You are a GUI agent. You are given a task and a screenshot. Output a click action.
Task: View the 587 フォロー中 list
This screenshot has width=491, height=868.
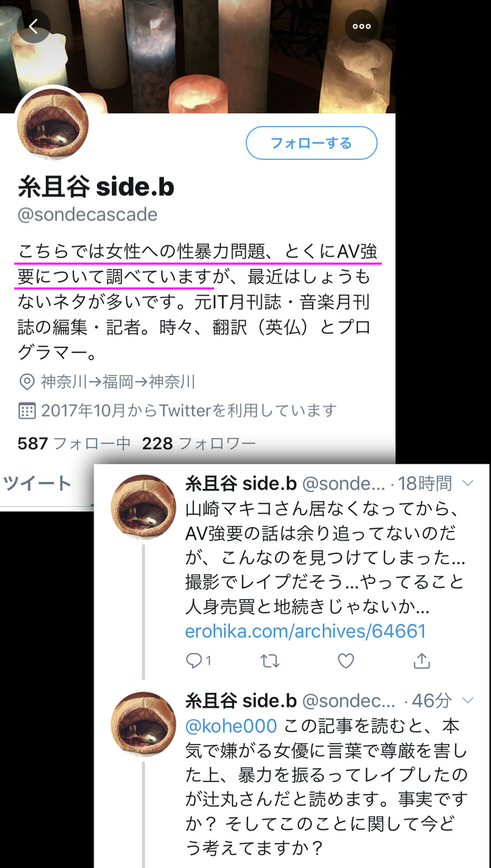tap(74, 444)
